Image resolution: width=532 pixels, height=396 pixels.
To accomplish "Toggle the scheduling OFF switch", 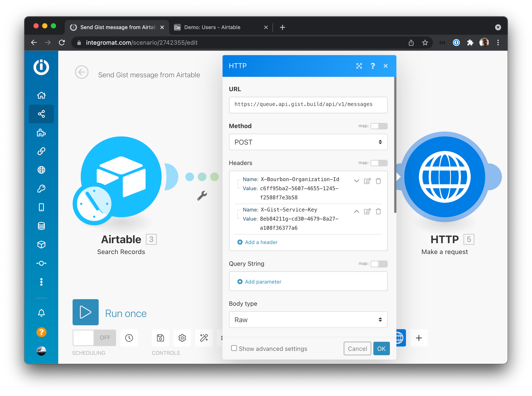I will tap(94, 338).
